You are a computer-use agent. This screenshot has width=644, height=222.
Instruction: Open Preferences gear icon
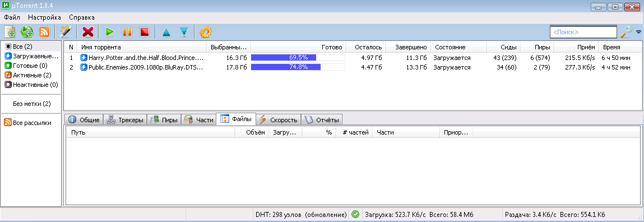click(205, 31)
